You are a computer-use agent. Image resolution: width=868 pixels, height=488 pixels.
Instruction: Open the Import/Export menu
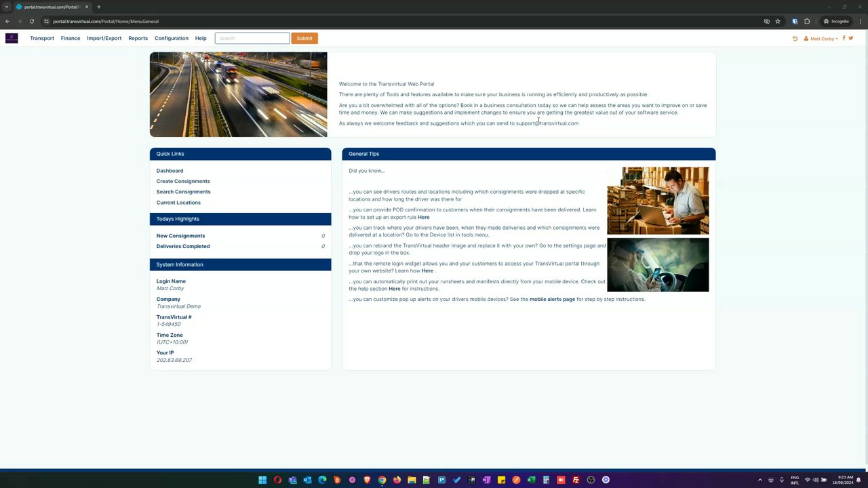[104, 39]
